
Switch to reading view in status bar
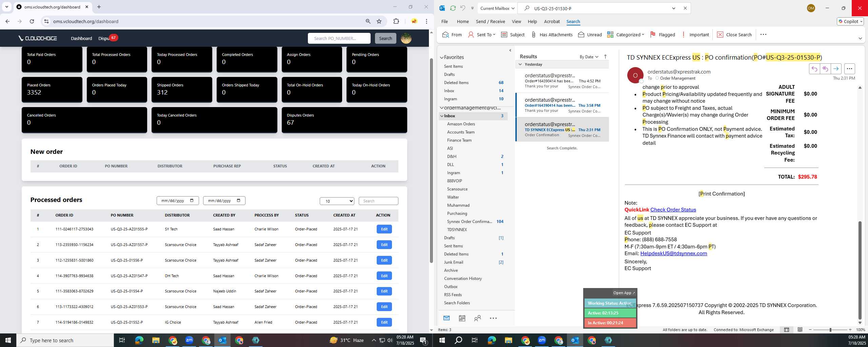tap(800, 330)
